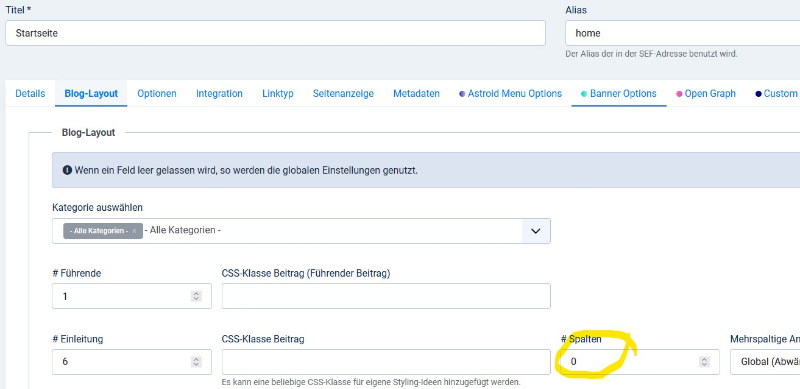The width and height of the screenshot is (800, 389).
Task: Click the CSS-Klasse Beitrag (Führender Beitrag) label
Action: tap(306, 273)
